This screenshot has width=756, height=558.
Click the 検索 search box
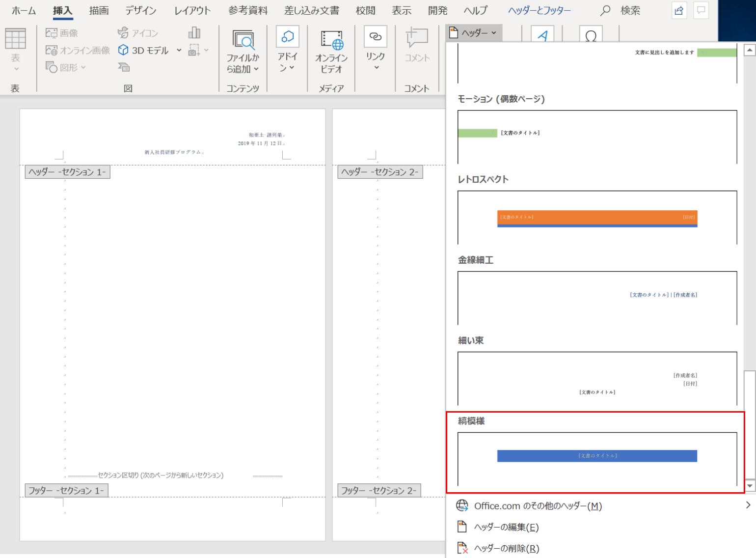(621, 10)
